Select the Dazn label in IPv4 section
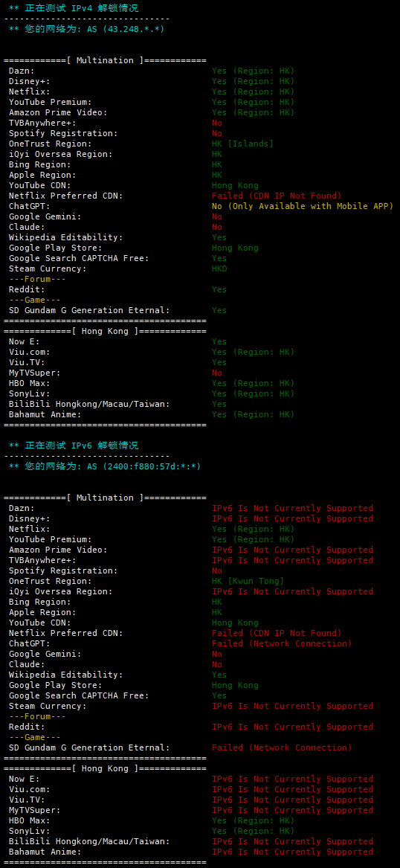The width and height of the screenshot is (400, 868). coord(22,71)
